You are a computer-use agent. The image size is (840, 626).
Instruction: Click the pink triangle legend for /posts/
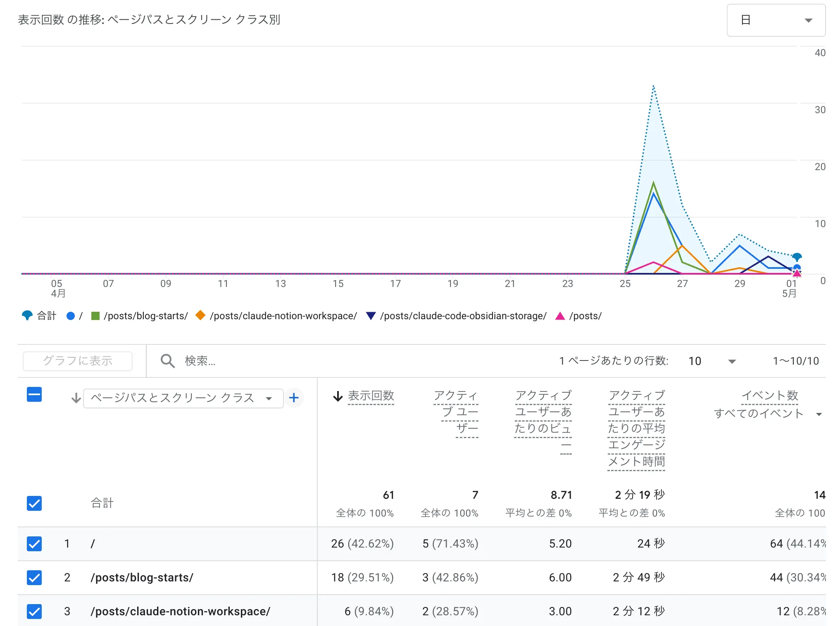[x=560, y=316]
